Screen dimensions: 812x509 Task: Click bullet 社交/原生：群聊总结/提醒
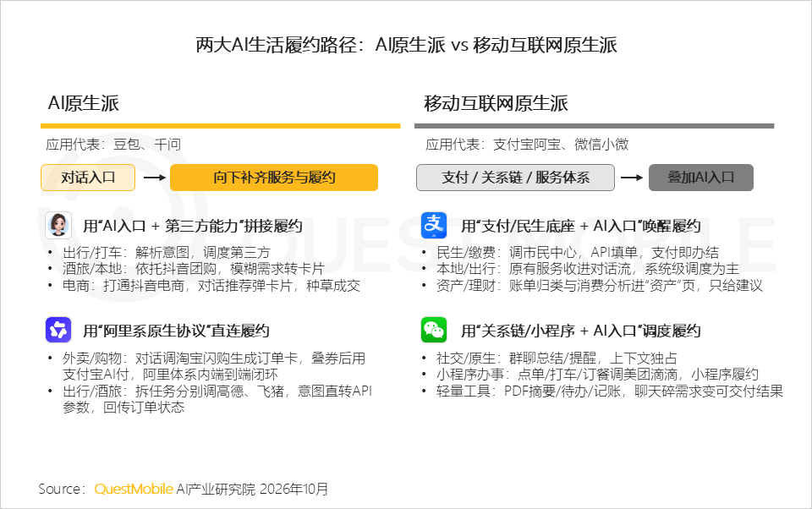[x=557, y=358]
